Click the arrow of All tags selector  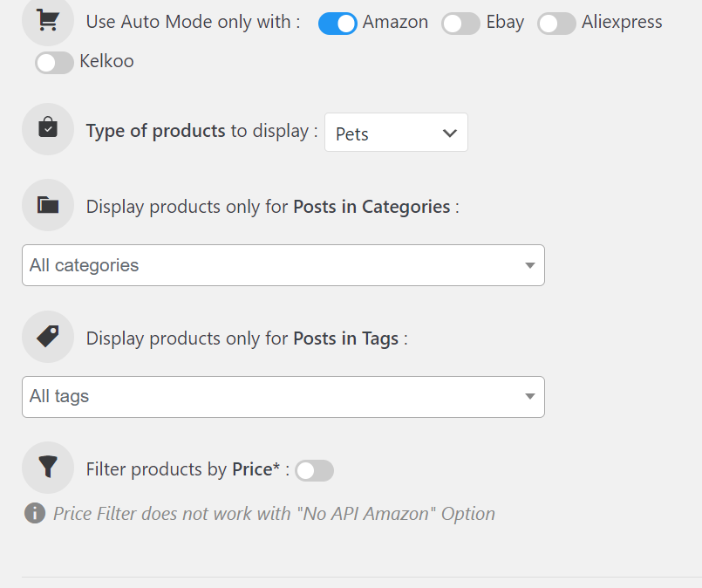tap(530, 396)
